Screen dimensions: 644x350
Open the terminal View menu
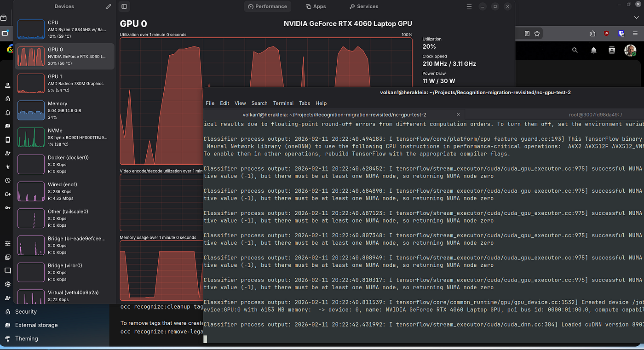240,103
